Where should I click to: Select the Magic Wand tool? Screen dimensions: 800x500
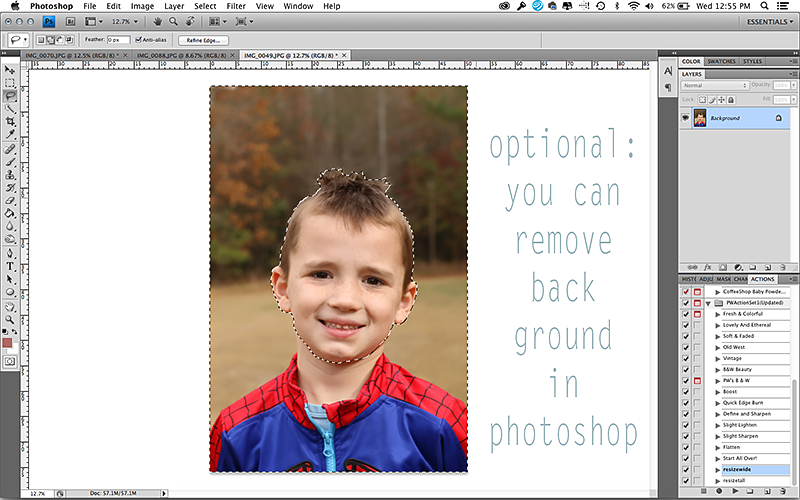click(x=10, y=108)
